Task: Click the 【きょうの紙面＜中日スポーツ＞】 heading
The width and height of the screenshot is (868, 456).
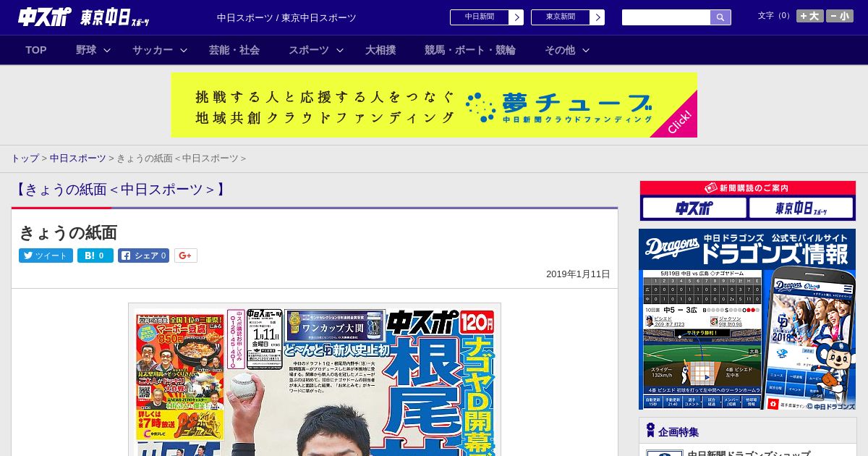Action: click(120, 190)
